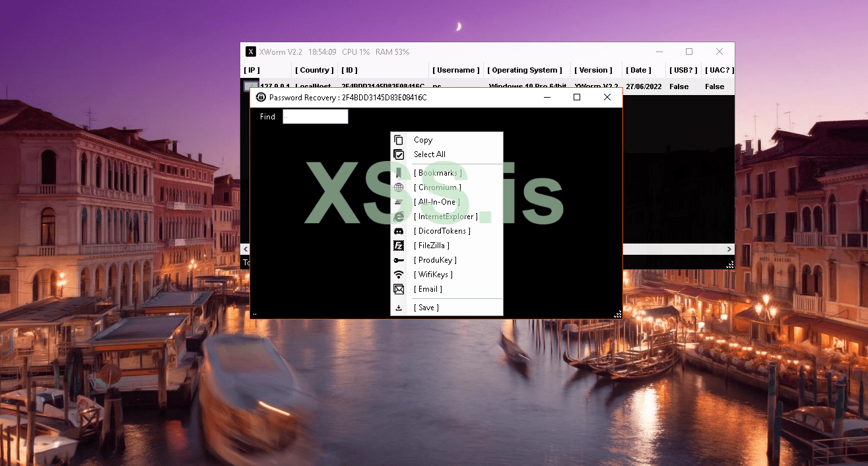Screen dimensions: 868x466
Task: Select the [ ProduKey ] menu item
Action: 435,260
